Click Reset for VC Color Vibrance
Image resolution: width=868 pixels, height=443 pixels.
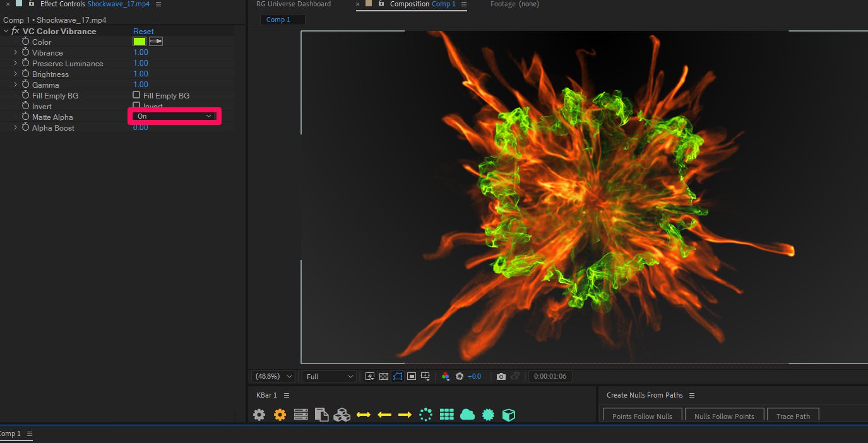[143, 31]
